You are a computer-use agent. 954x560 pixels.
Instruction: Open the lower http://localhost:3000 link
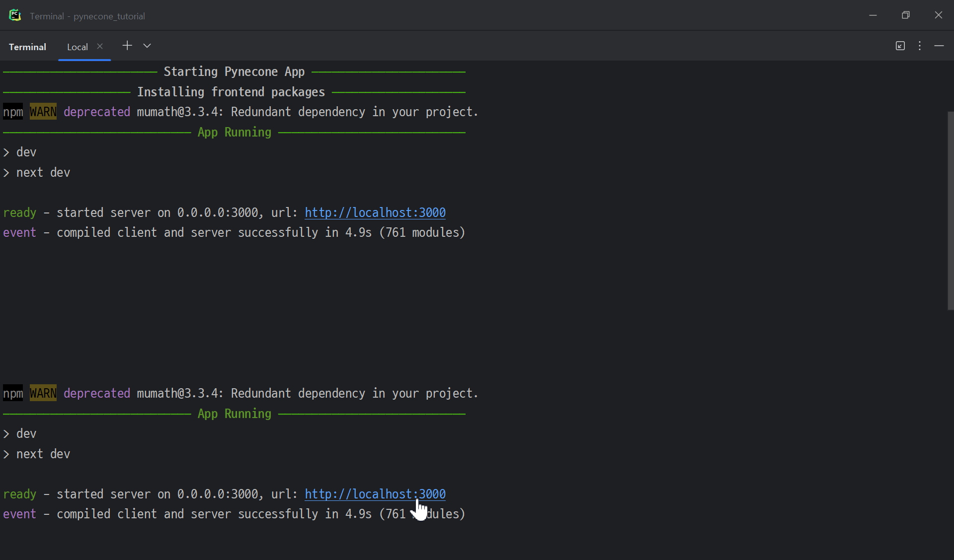pos(375,494)
